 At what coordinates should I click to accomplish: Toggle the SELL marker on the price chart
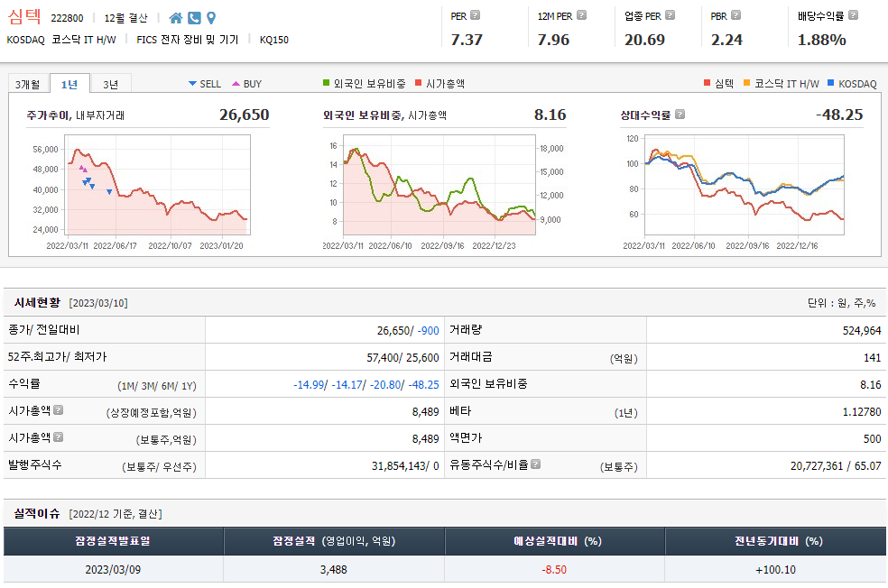(x=208, y=82)
